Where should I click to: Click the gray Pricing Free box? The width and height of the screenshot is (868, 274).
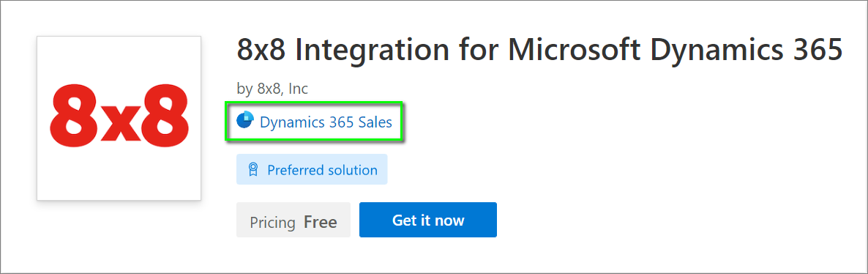click(x=293, y=220)
